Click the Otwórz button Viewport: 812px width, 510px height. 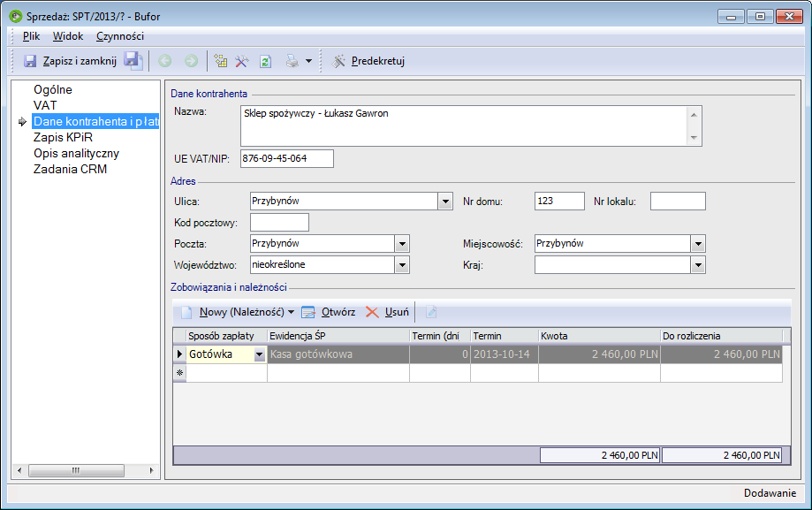[x=329, y=312]
